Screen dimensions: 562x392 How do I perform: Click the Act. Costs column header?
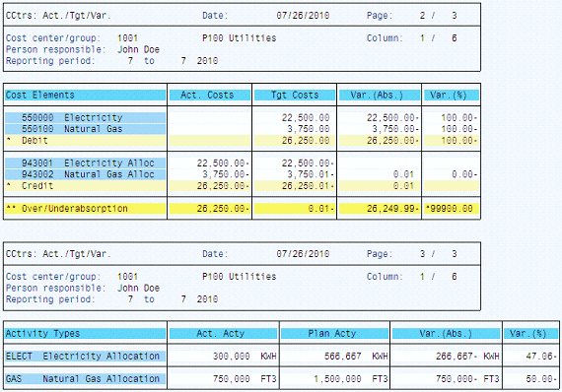[210, 95]
